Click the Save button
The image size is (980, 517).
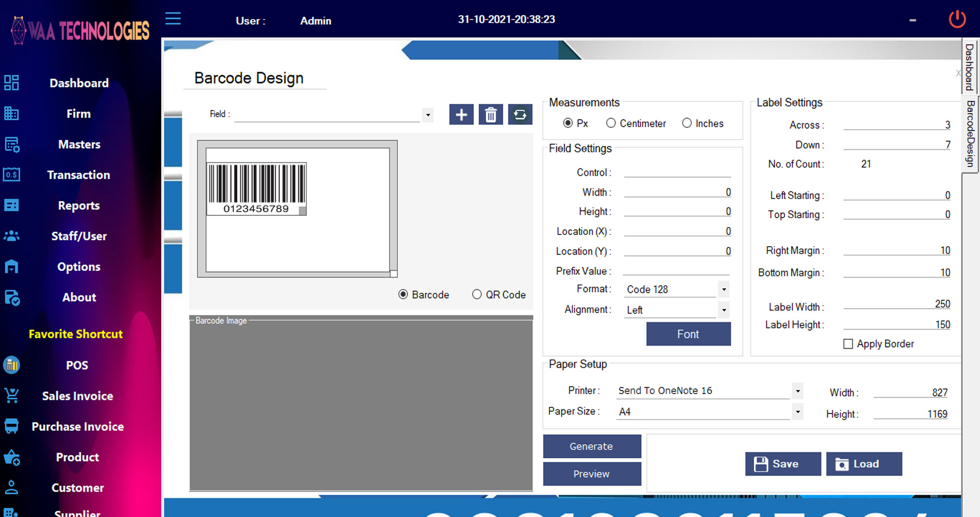point(783,464)
